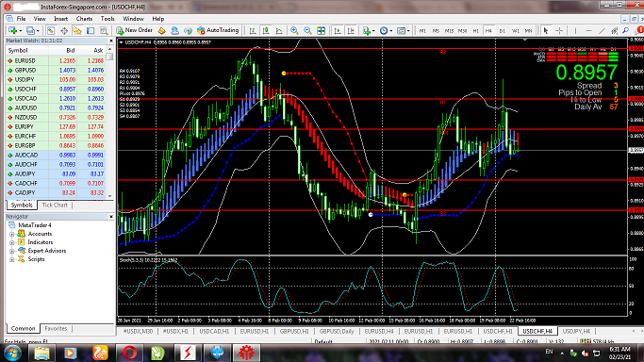Open the Periods dropdown arrow

391,31
